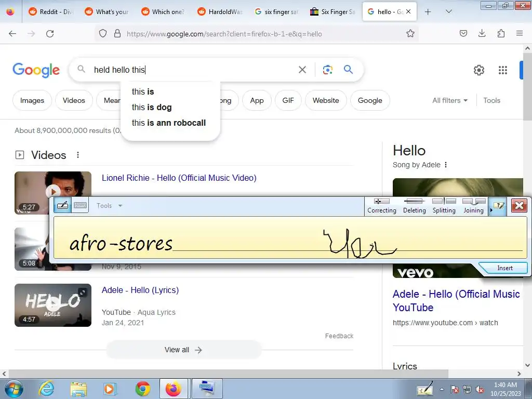The width and height of the screenshot is (532, 399).
Task: Open Firefox extensions menu
Action: pos(501,34)
